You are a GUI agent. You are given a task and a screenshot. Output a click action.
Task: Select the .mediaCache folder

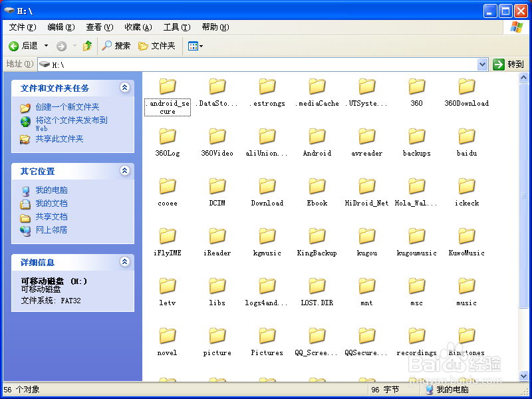(317, 92)
